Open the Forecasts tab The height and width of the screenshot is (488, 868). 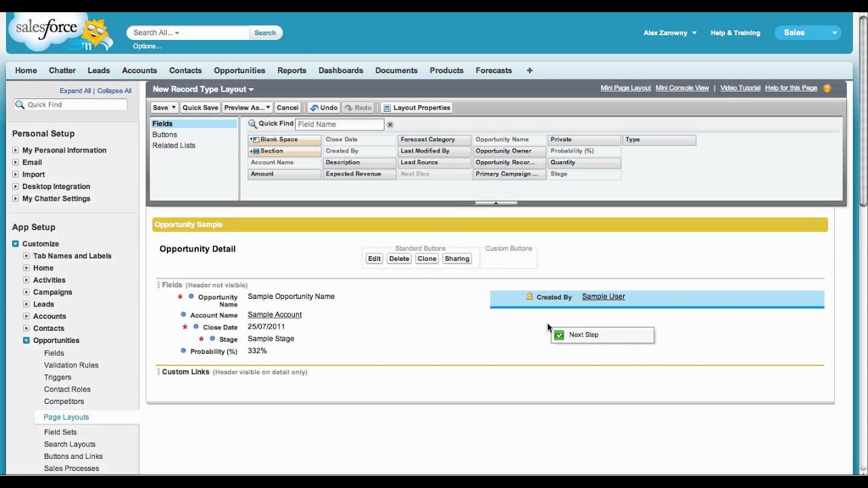[x=494, y=70]
